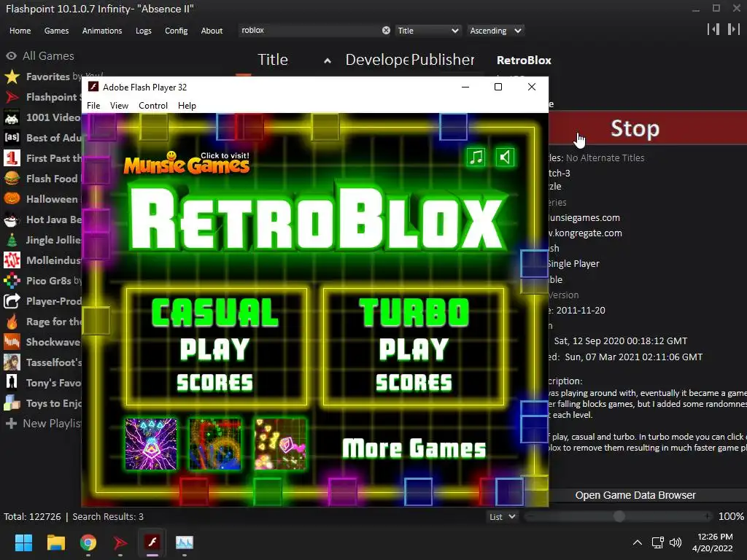View Turbo Scores
The height and width of the screenshot is (560, 747).
point(414,382)
